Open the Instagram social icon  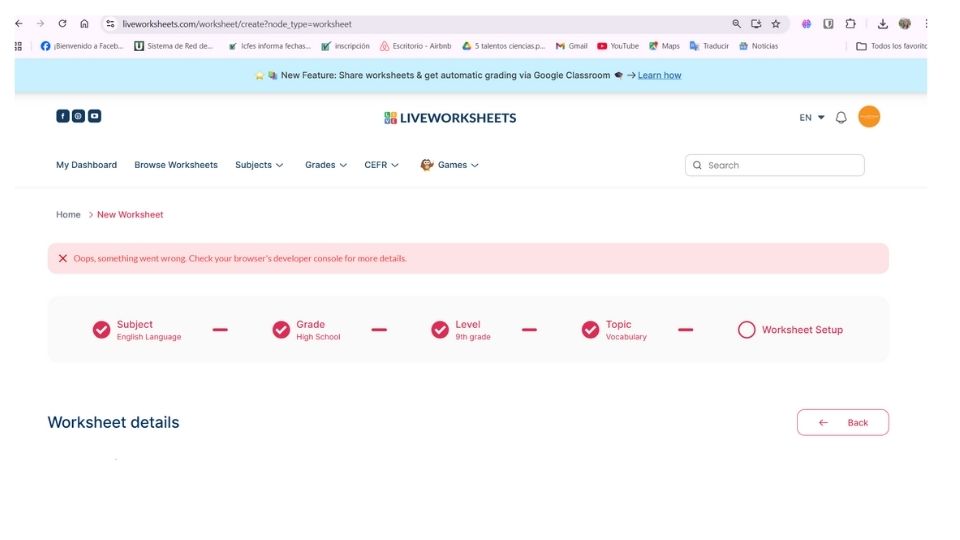coord(78,116)
